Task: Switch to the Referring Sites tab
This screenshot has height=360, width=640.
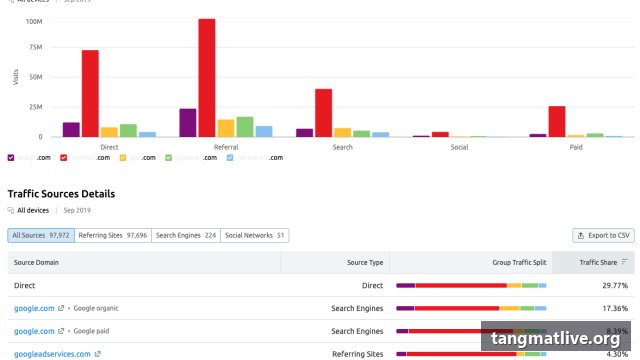Action: [x=113, y=236]
